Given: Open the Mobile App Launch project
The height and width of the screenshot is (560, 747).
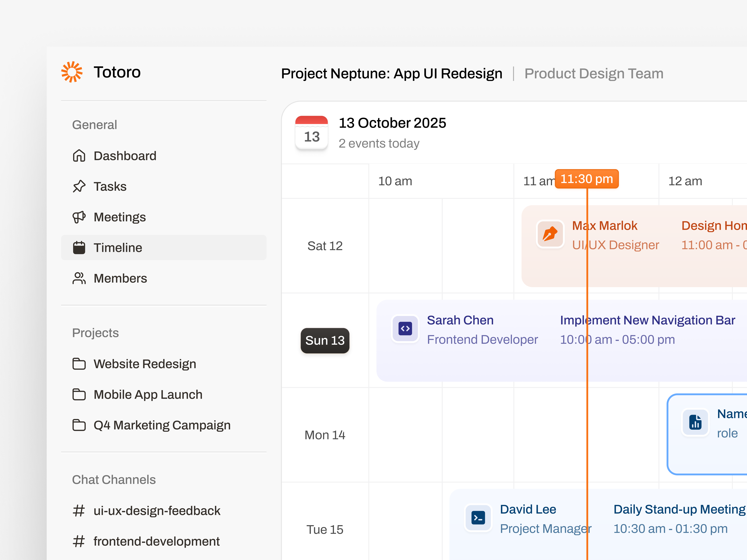Looking at the screenshot, I should click(x=164, y=394).
